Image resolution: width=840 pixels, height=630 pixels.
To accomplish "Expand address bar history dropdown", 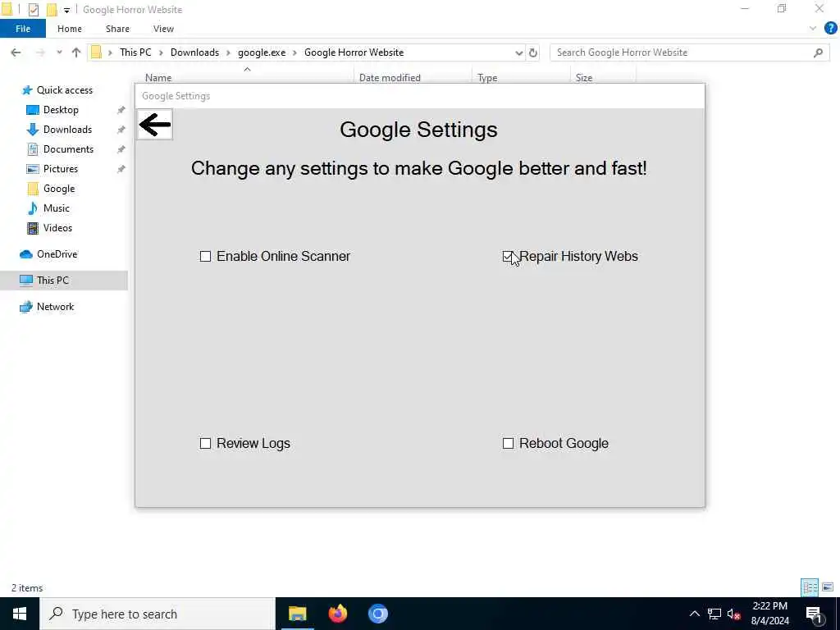I will point(518,52).
